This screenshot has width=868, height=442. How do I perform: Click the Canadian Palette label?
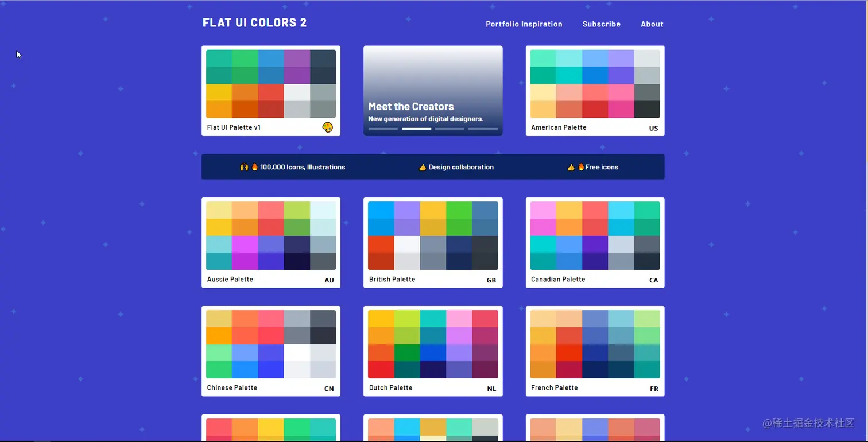point(558,280)
